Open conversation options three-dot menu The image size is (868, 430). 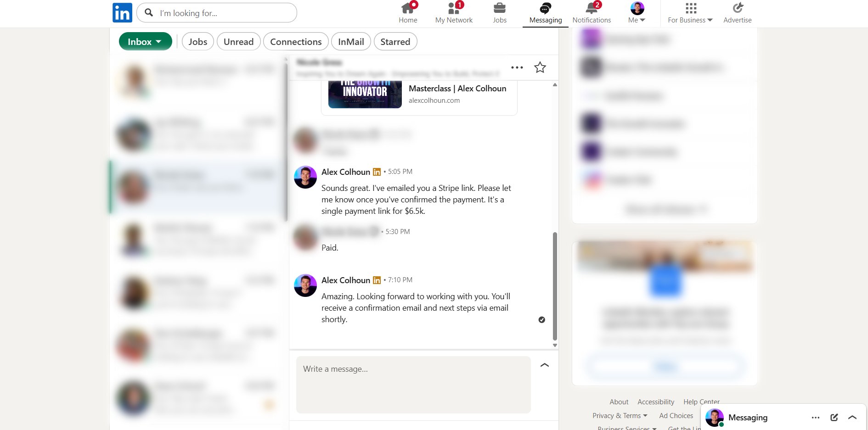click(x=517, y=67)
